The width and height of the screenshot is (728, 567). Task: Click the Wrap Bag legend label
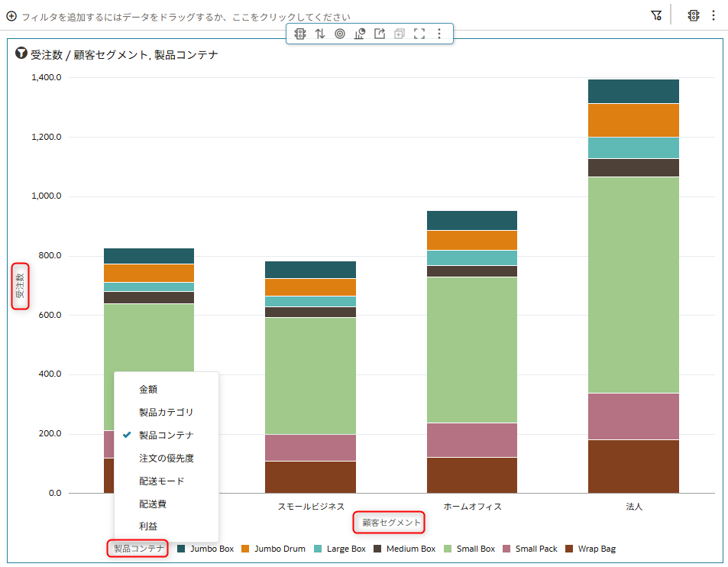click(597, 549)
